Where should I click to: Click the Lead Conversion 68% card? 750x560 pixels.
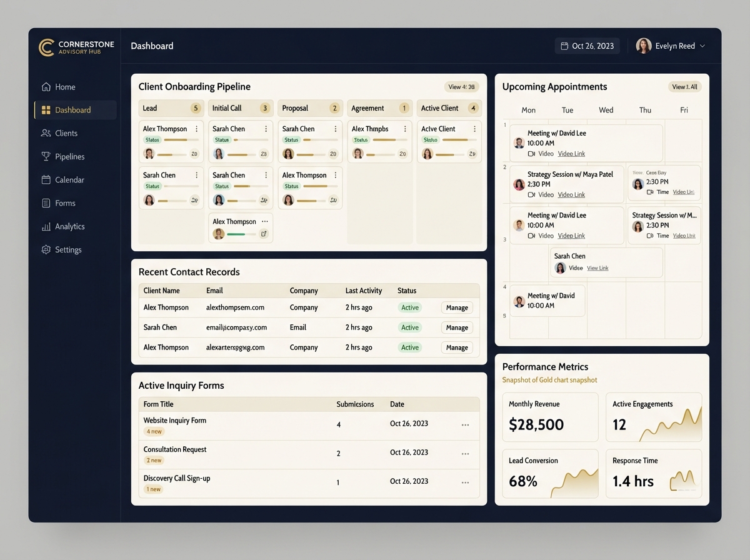click(x=550, y=474)
